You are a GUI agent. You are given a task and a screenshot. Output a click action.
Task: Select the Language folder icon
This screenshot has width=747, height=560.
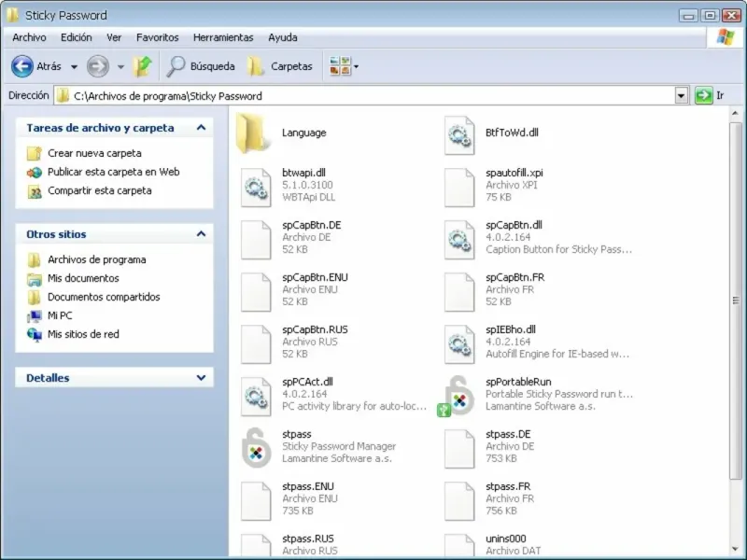tap(252, 133)
